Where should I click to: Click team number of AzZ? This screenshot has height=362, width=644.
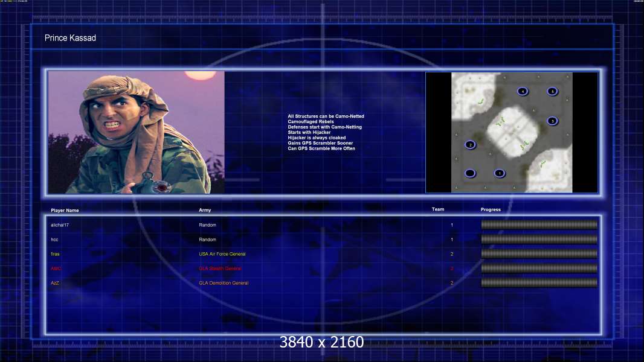[x=452, y=283]
